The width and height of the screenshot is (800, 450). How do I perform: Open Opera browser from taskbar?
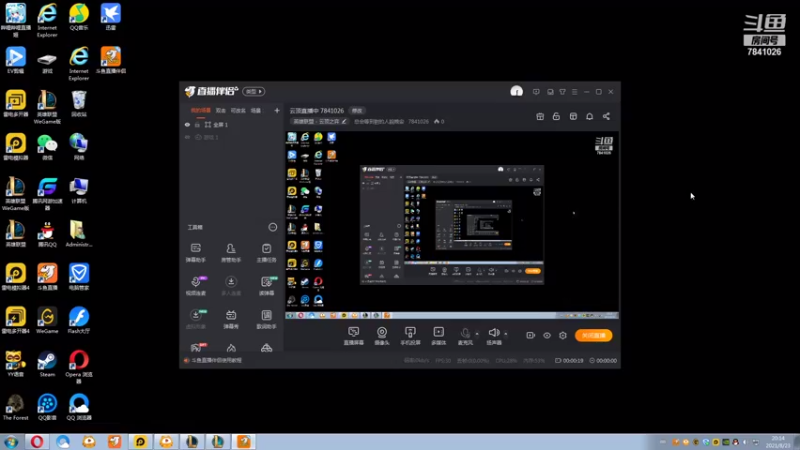click(37, 441)
